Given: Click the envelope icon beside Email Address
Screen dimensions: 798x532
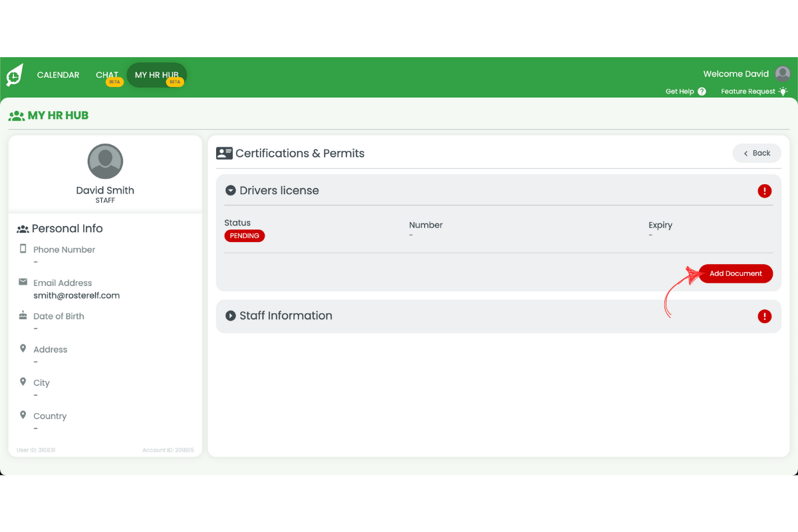Looking at the screenshot, I should click(23, 282).
